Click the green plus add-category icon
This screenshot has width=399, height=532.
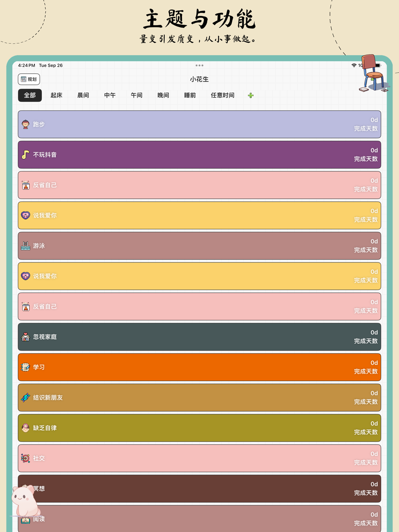tap(251, 95)
